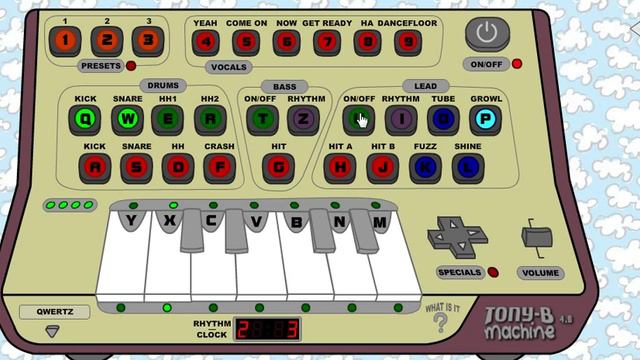Play the lead HIT A button H

[340, 168]
